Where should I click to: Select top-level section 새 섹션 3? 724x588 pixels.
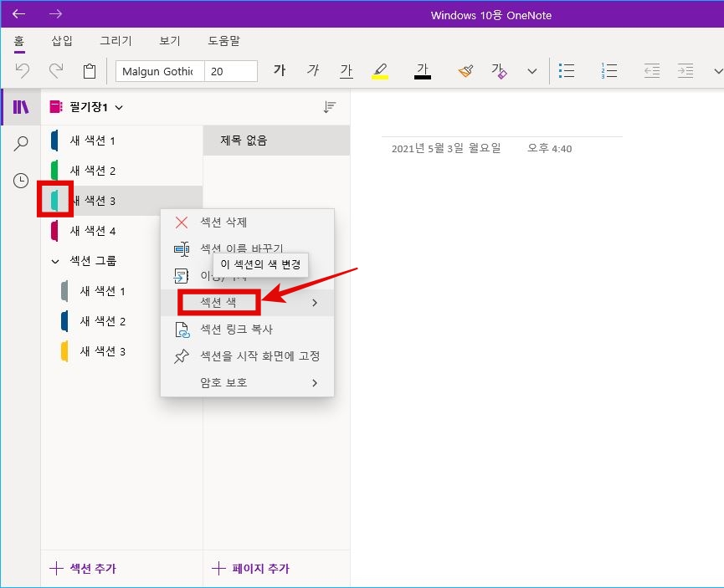[122, 200]
